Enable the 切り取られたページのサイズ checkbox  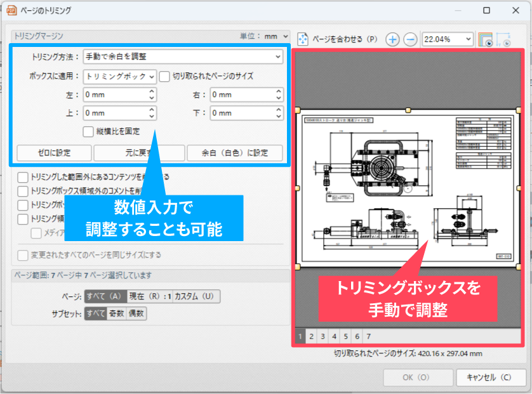point(164,76)
